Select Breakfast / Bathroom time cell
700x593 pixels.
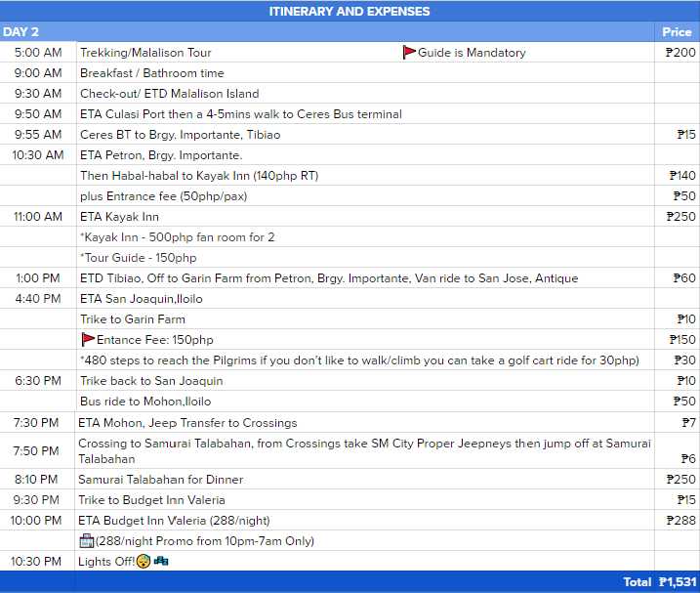365,73
